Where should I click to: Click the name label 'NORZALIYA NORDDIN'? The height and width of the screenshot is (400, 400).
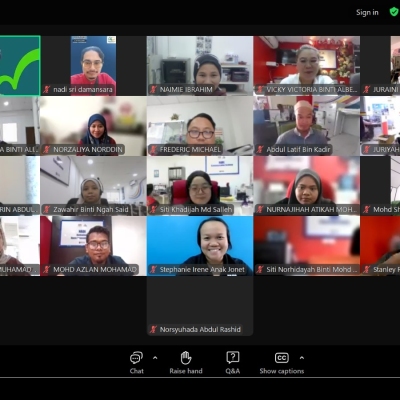point(88,149)
